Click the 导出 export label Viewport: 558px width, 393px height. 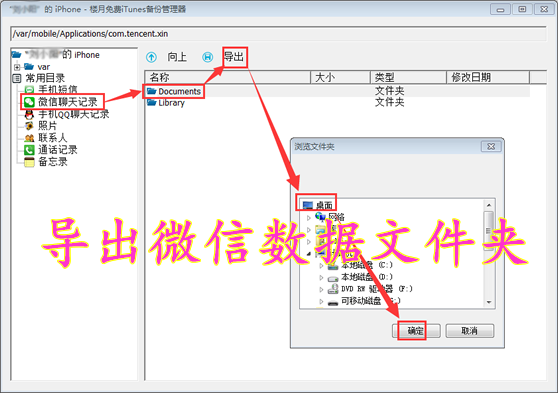pos(234,57)
